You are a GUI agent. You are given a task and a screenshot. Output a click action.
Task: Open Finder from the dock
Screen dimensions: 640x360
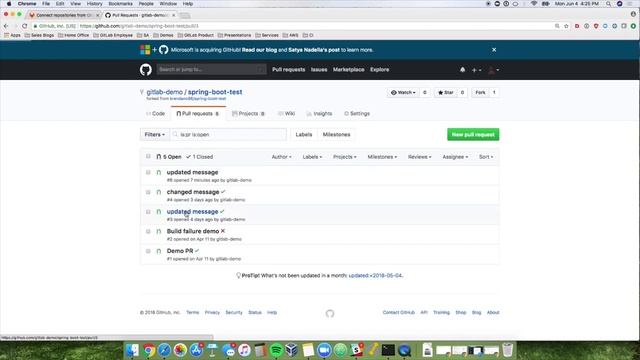point(132,350)
